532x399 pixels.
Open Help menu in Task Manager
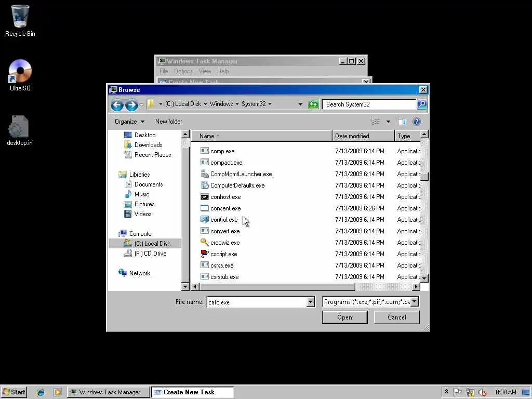(223, 71)
